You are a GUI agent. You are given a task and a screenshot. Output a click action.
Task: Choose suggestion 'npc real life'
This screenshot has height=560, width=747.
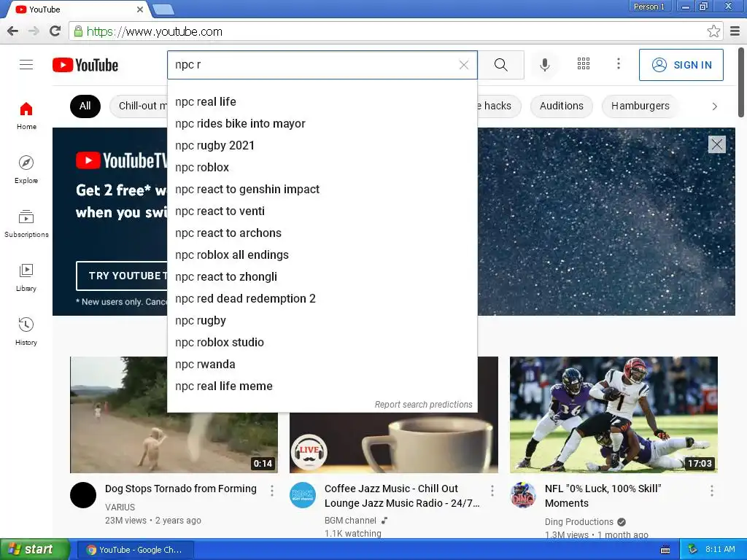[x=322, y=102]
